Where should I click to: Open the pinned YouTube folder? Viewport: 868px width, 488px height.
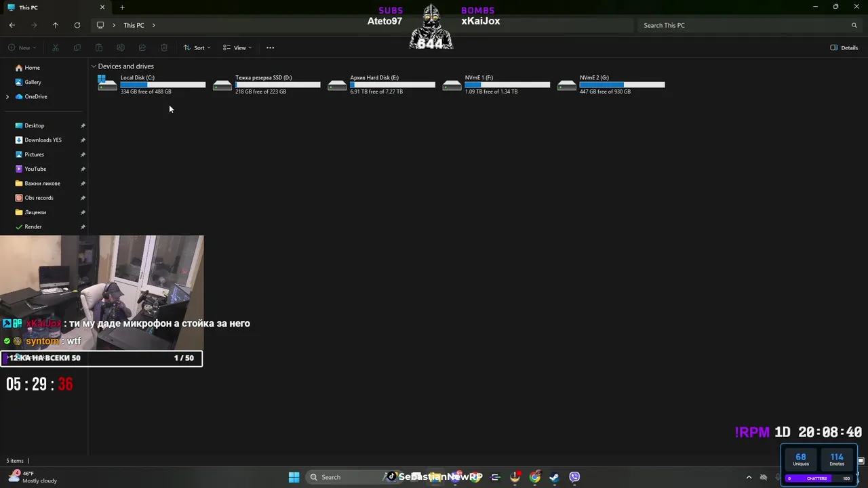coord(35,169)
